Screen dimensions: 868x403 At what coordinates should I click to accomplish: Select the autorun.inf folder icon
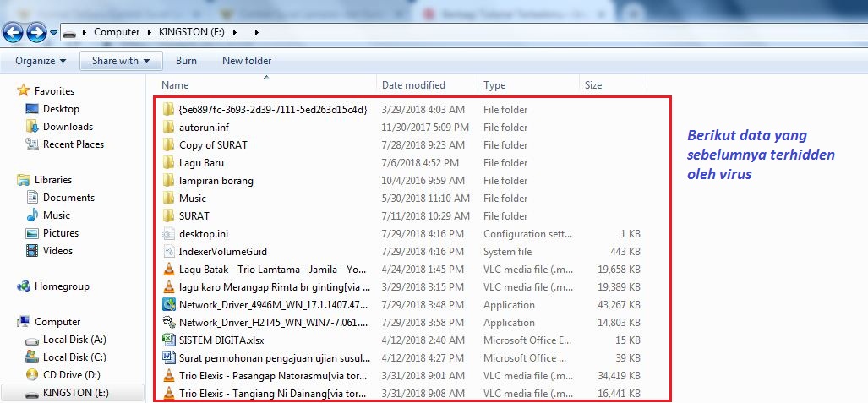coord(169,128)
